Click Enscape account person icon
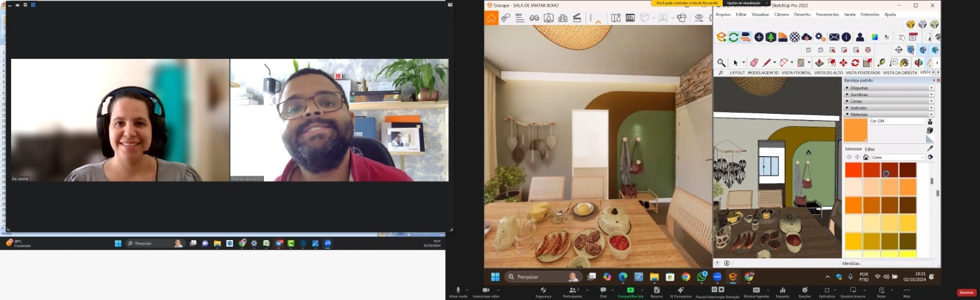This screenshot has width=980, height=300. coord(860,37)
